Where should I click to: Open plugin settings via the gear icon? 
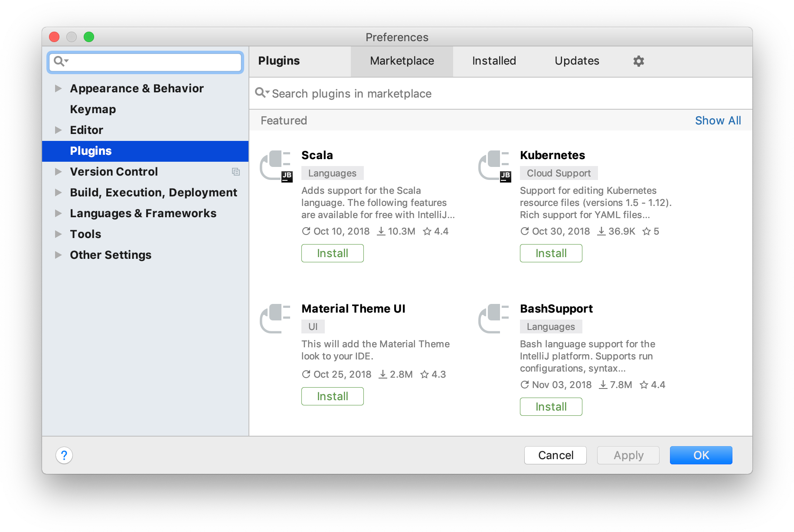(638, 61)
